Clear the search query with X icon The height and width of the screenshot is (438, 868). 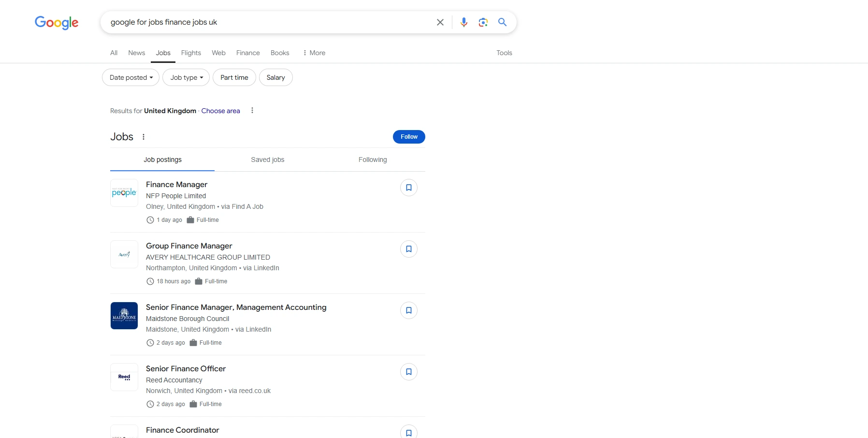click(x=440, y=22)
